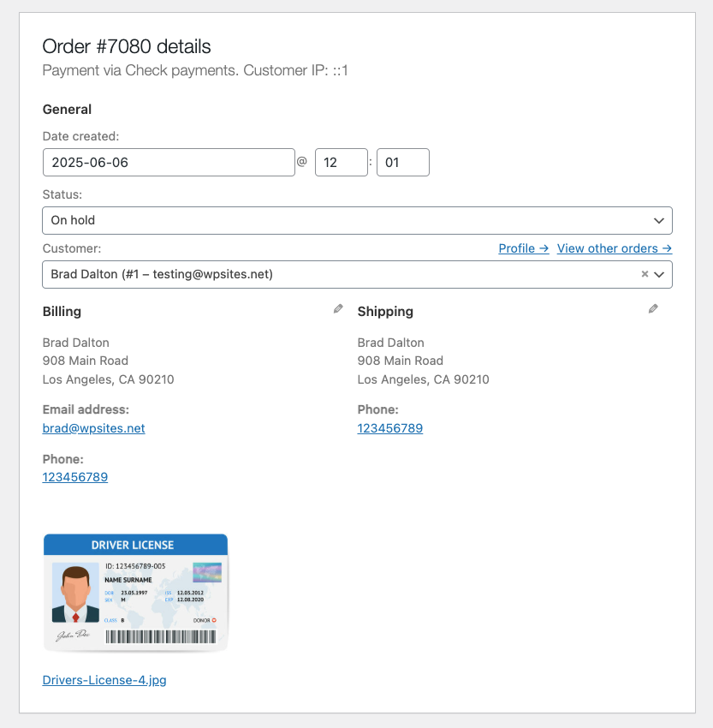Click the pencil icon to edit Shipping
The height and width of the screenshot is (728, 713).
tap(653, 309)
